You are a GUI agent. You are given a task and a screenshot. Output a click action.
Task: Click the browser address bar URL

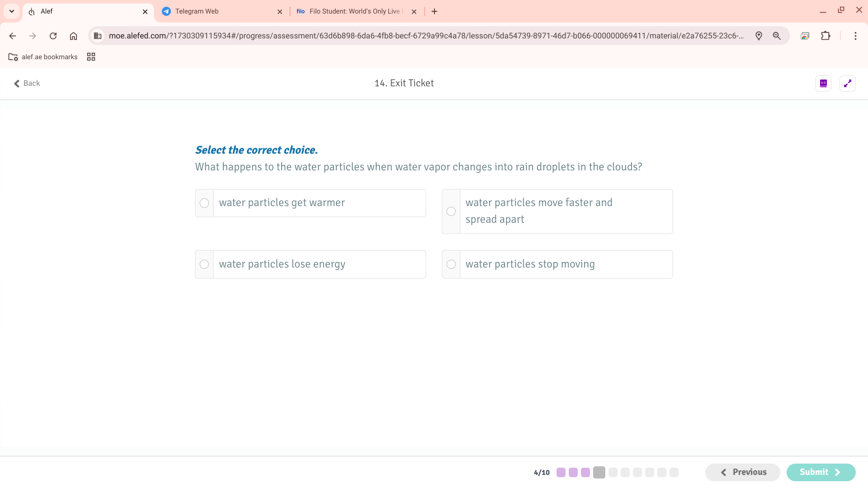[425, 36]
